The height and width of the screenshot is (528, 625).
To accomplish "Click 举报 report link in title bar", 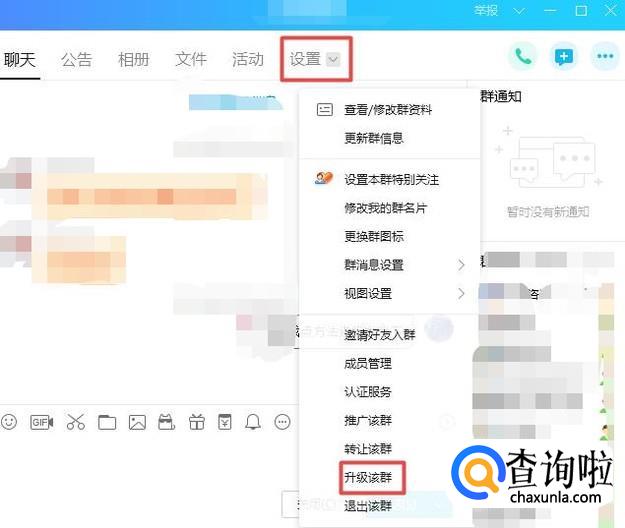I will pyautogui.click(x=488, y=10).
